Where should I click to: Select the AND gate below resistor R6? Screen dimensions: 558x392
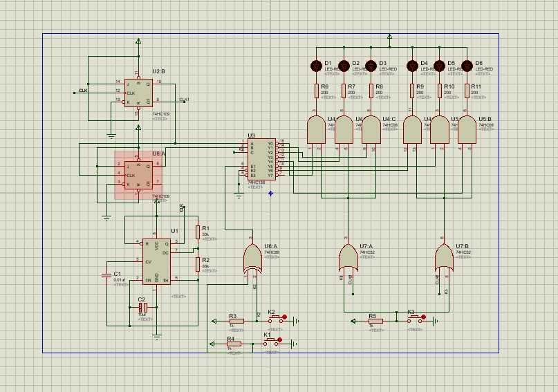pyautogui.click(x=317, y=130)
